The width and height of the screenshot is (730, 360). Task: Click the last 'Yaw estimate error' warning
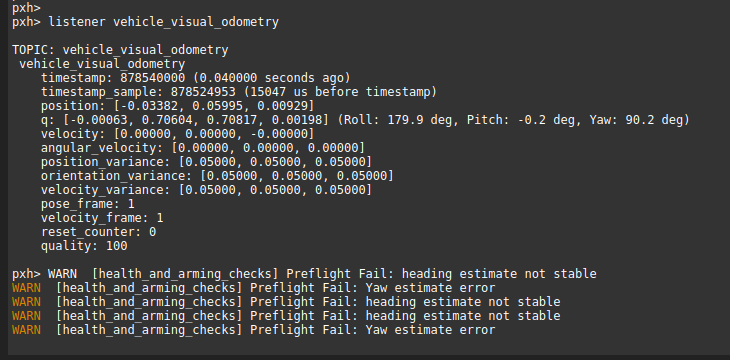click(254, 330)
